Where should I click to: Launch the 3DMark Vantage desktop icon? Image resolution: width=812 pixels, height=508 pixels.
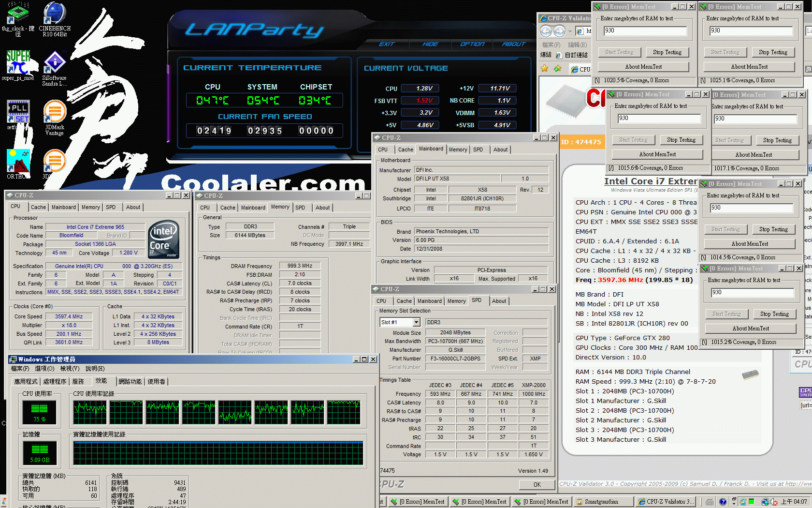[x=55, y=118]
